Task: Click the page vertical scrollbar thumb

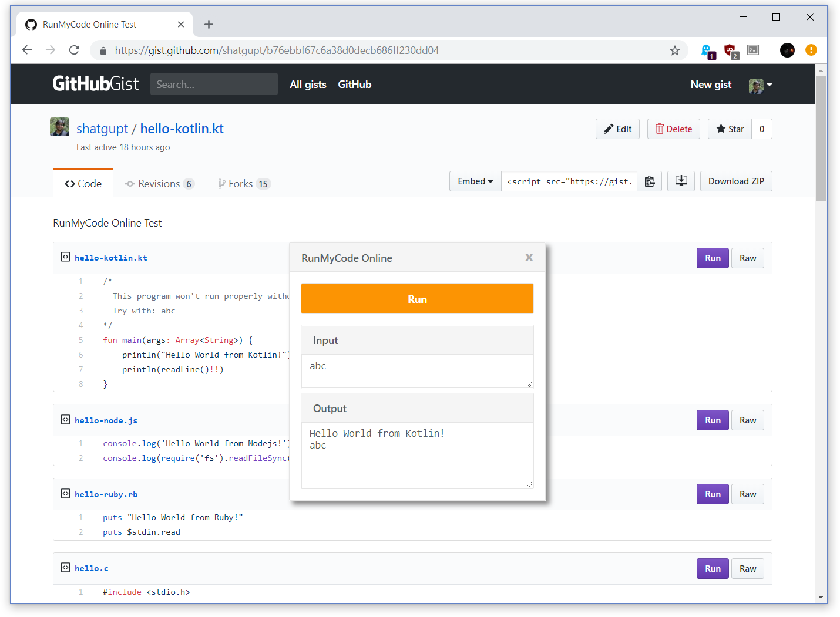Action: click(821, 139)
